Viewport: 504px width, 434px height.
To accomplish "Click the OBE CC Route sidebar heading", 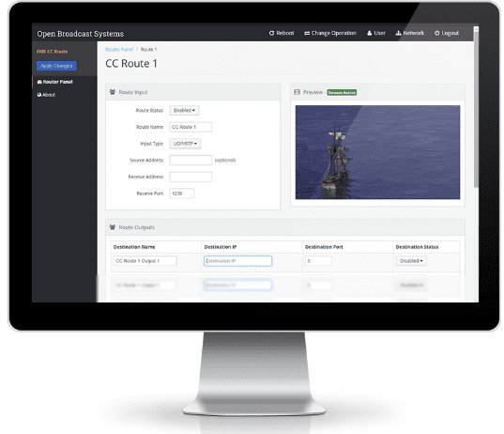I will pos(52,52).
